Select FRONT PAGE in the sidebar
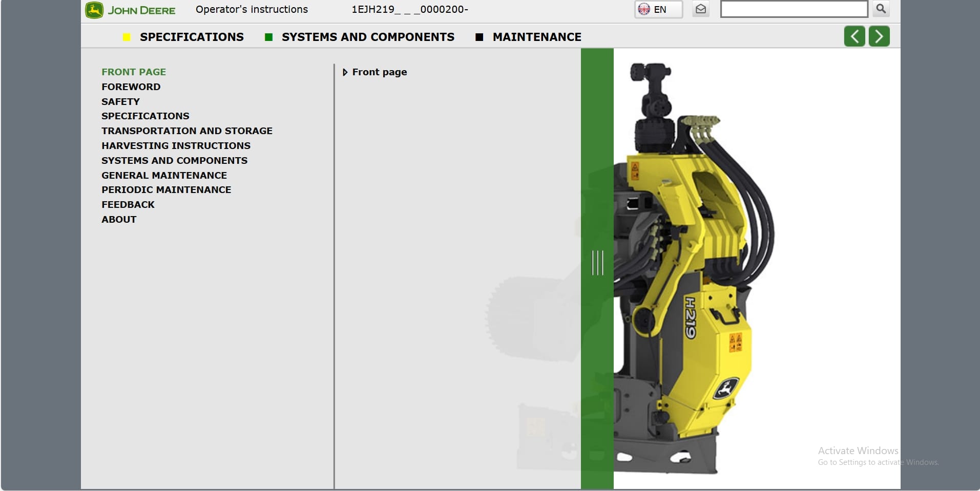The height and width of the screenshot is (491, 980). (x=134, y=72)
